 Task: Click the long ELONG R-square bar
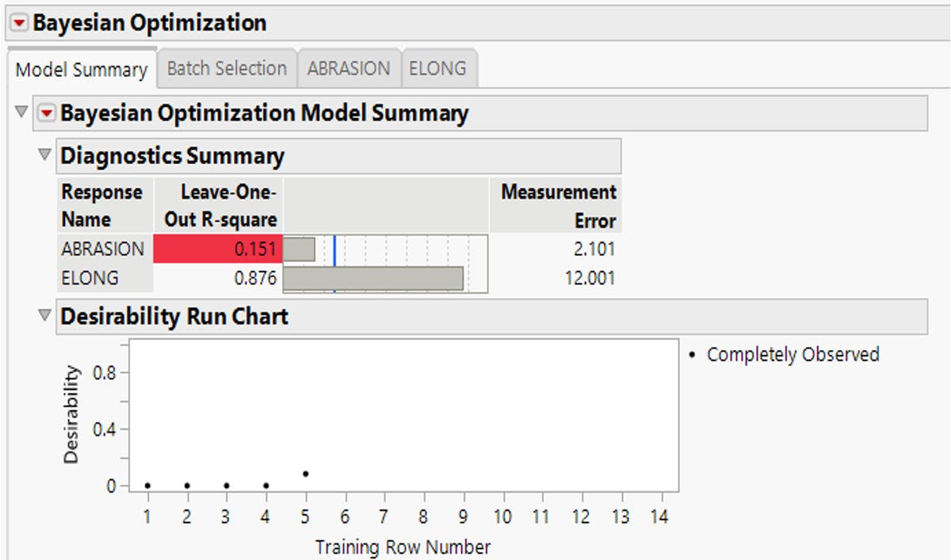[x=372, y=278]
